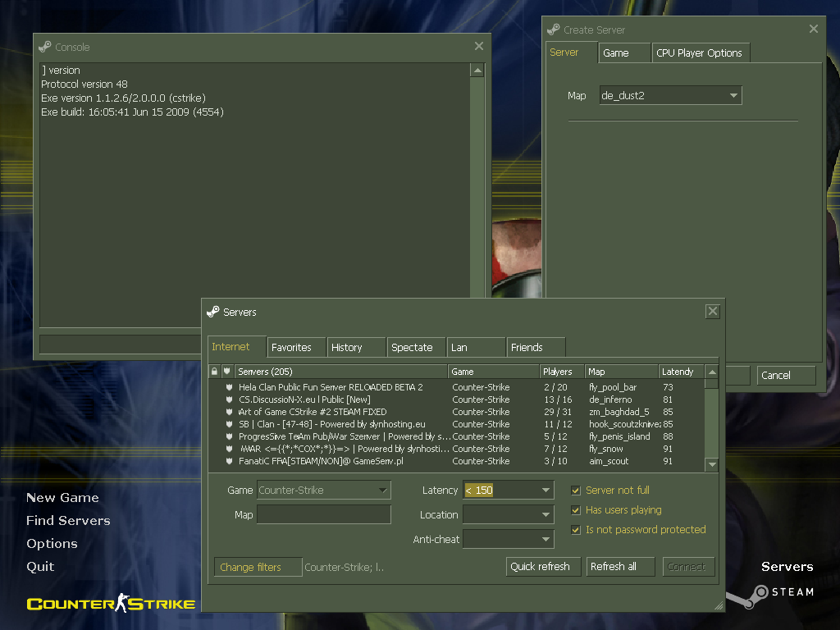
Task: Toggle Has users playing checkbox
Action: tap(576, 510)
